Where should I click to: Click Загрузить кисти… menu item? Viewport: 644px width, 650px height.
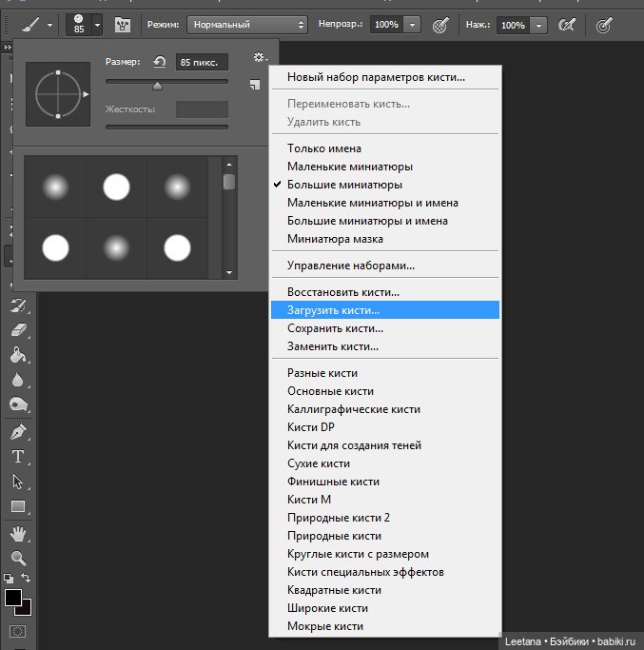click(x=385, y=310)
